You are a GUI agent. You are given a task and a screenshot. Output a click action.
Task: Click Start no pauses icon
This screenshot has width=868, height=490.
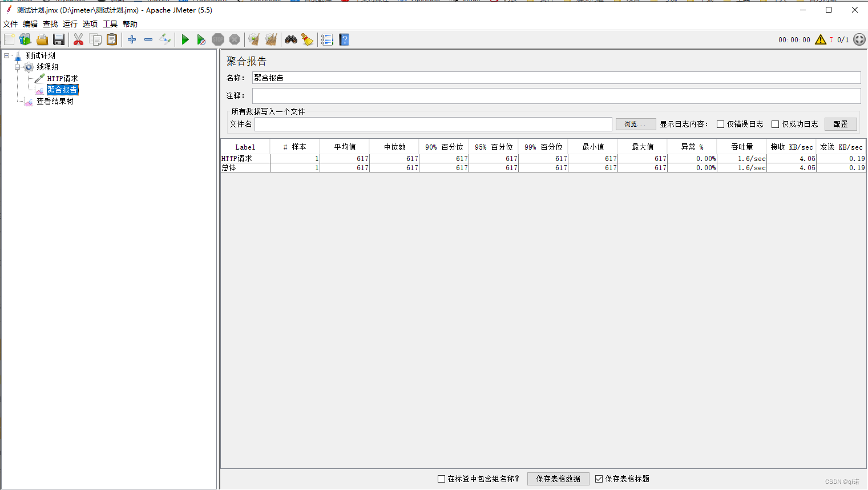[201, 39]
